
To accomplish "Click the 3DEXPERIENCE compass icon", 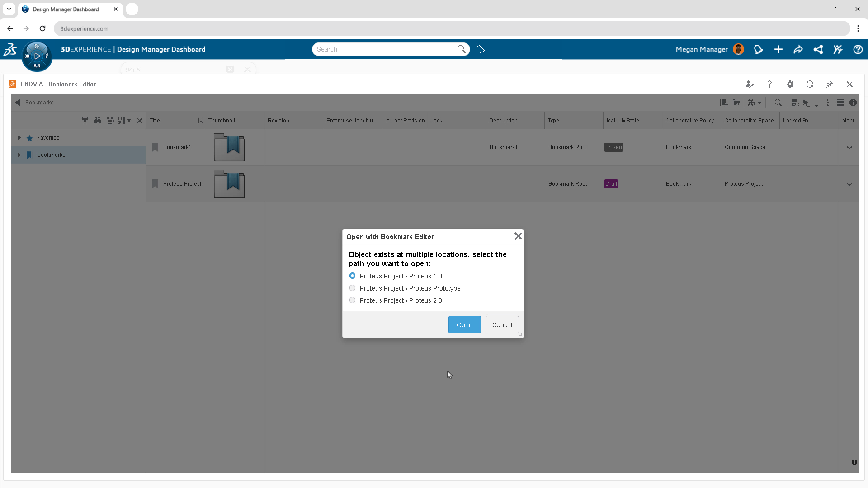I will tap(37, 56).
